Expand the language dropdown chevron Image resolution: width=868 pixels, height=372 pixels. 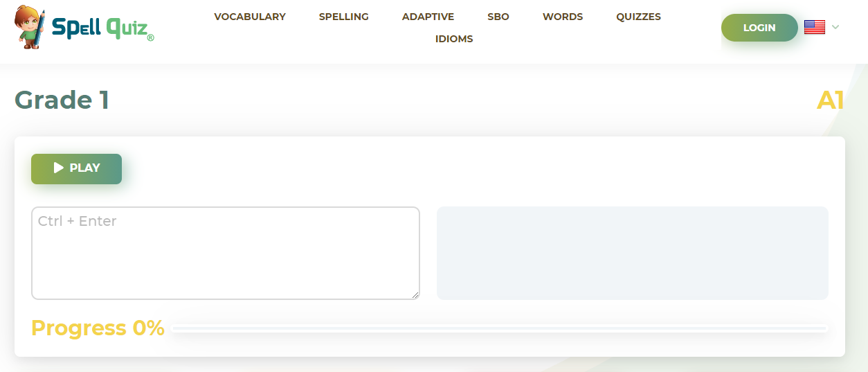(x=835, y=27)
